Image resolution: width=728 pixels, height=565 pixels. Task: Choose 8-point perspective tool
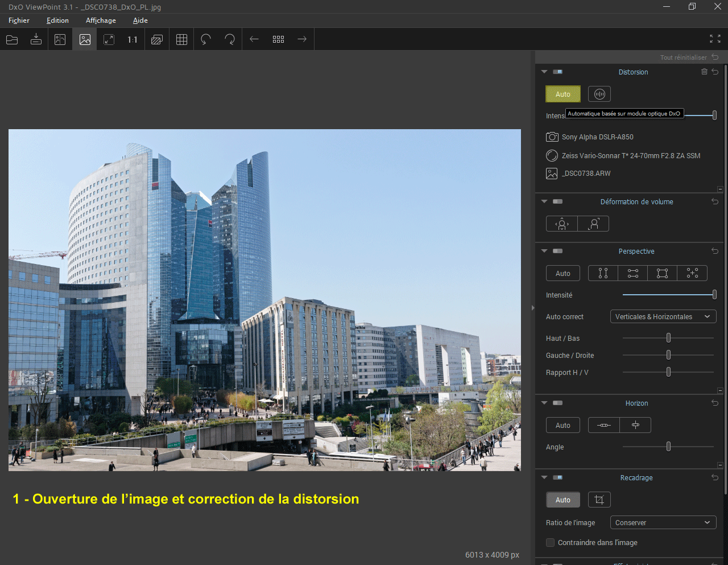[692, 273]
